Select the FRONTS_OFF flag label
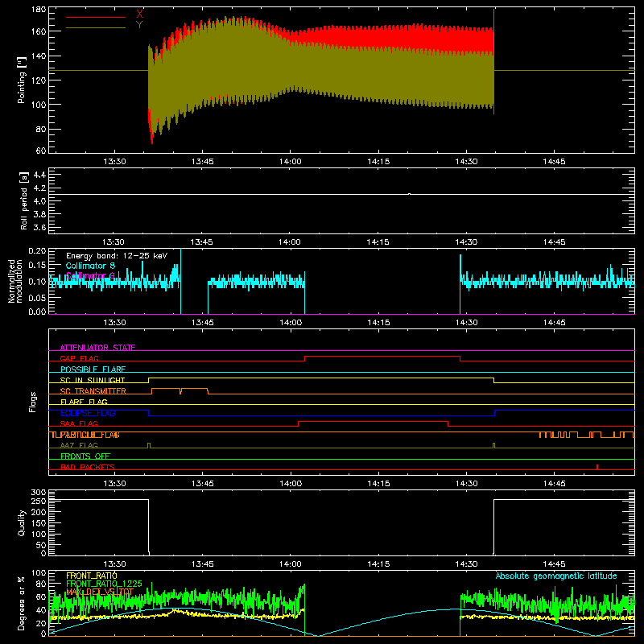The width and height of the screenshot is (644, 644). 85,456
